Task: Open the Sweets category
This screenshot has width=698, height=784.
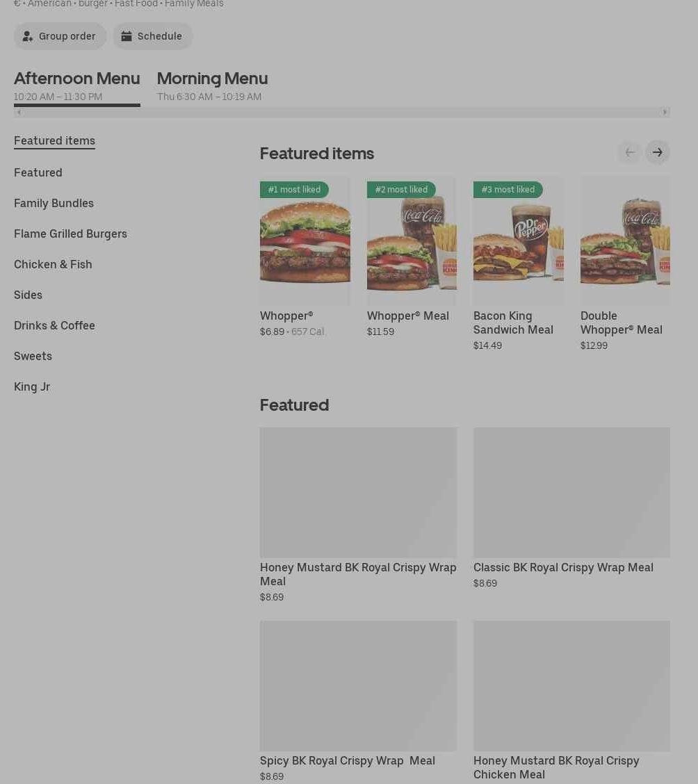Action: [x=33, y=356]
